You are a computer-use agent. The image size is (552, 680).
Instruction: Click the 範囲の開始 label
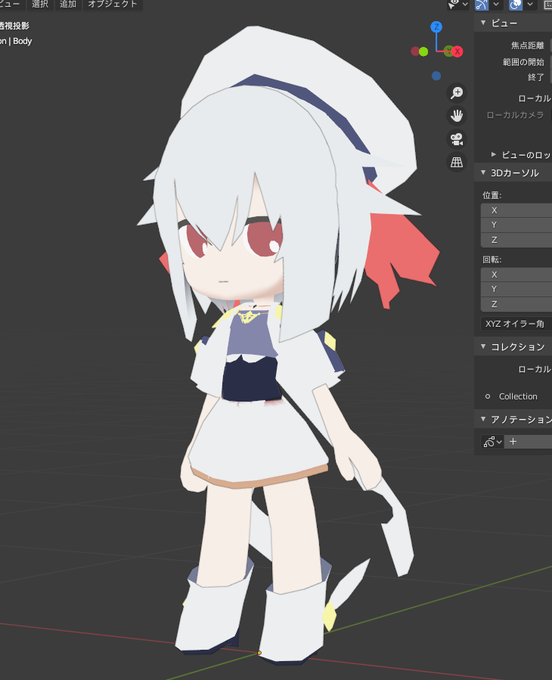[x=523, y=62]
